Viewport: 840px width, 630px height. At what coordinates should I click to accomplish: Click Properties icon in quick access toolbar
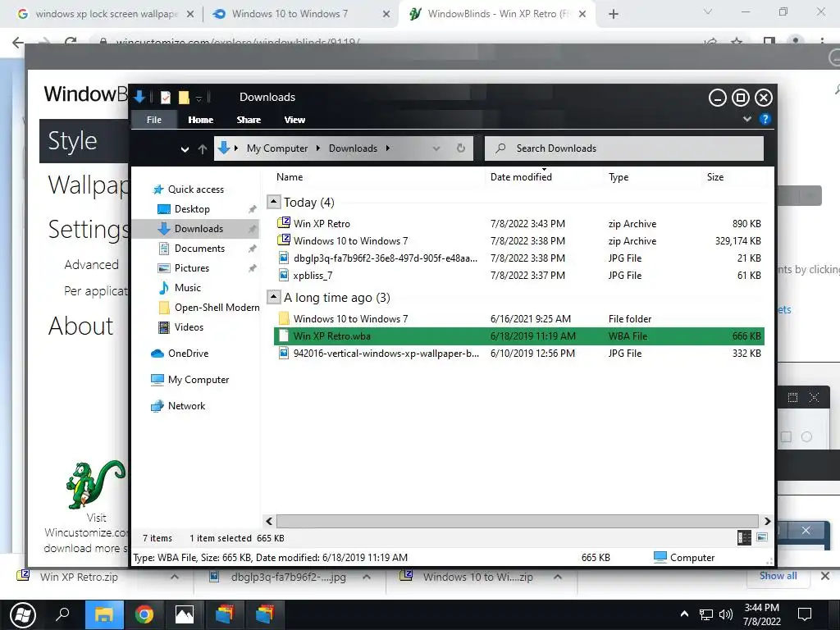(166, 97)
